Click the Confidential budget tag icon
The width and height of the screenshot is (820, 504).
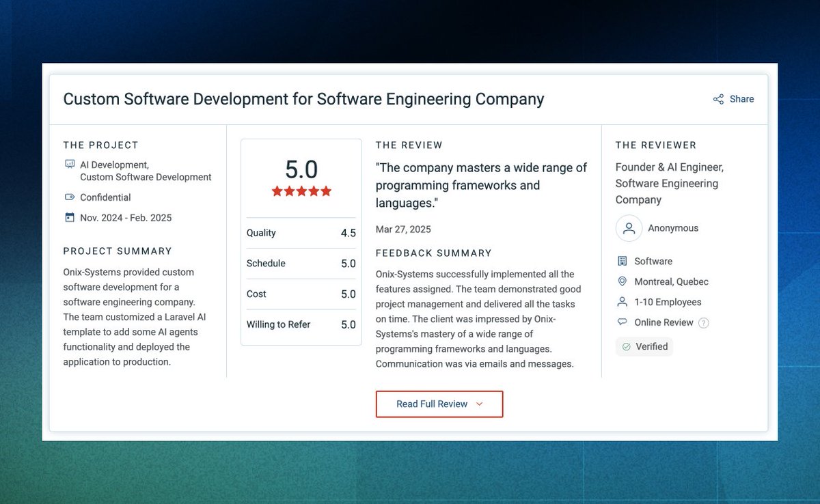(x=69, y=197)
